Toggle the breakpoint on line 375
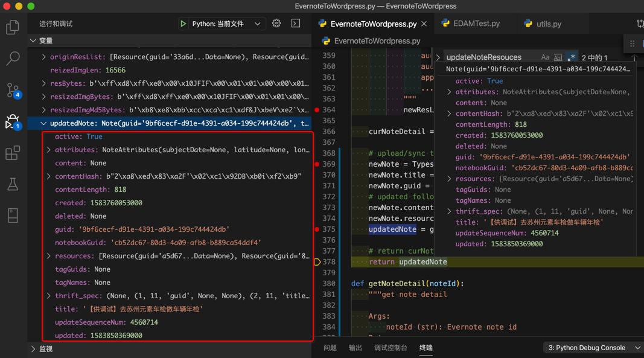This screenshot has width=644, height=358. coord(317,229)
